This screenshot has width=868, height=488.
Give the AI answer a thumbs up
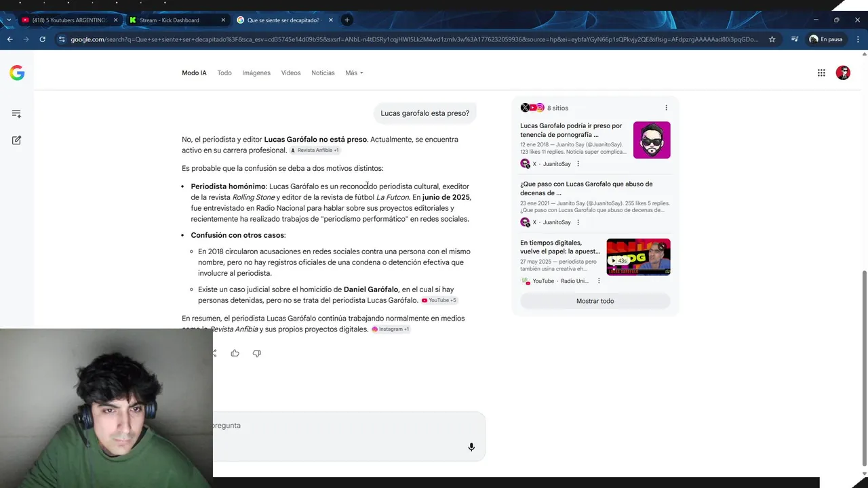point(235,353)
